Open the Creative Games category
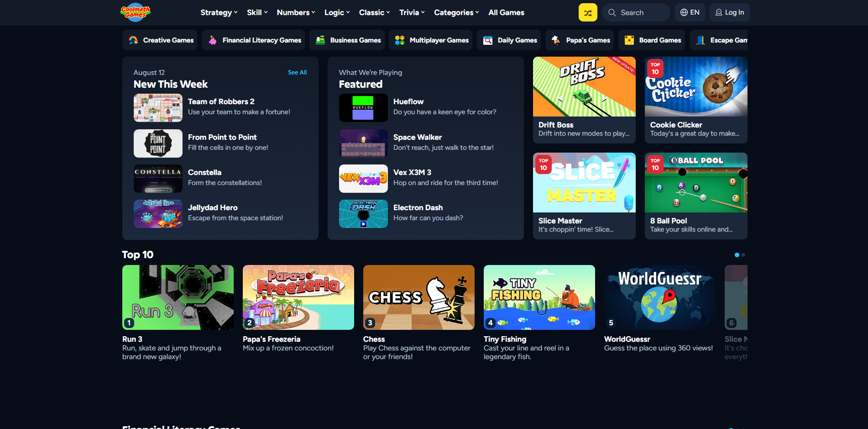 160,40
